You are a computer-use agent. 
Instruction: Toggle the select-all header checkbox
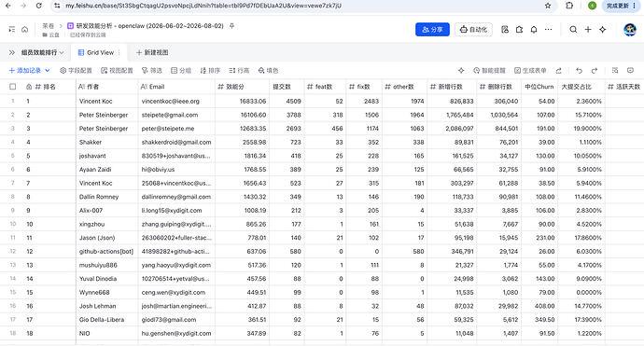[13, 87]
